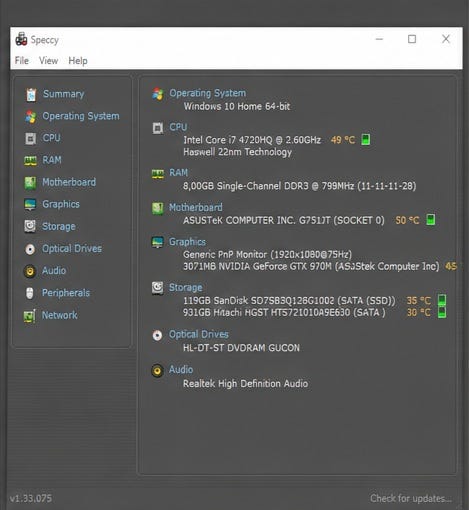Click the Peripherals mouse icon in sidebar
Image resolution: width=469 pixels, height=510 pixels.
click(30, 293)
